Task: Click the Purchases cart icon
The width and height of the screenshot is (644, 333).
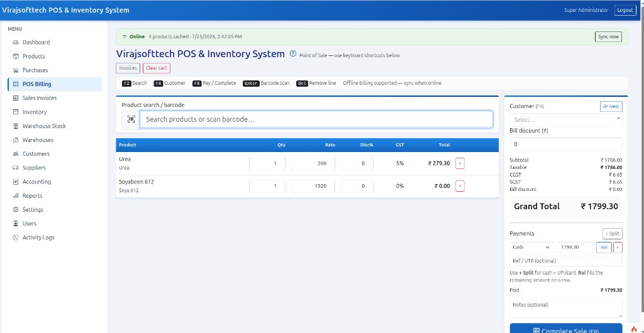Action: [x=16, y=70]
